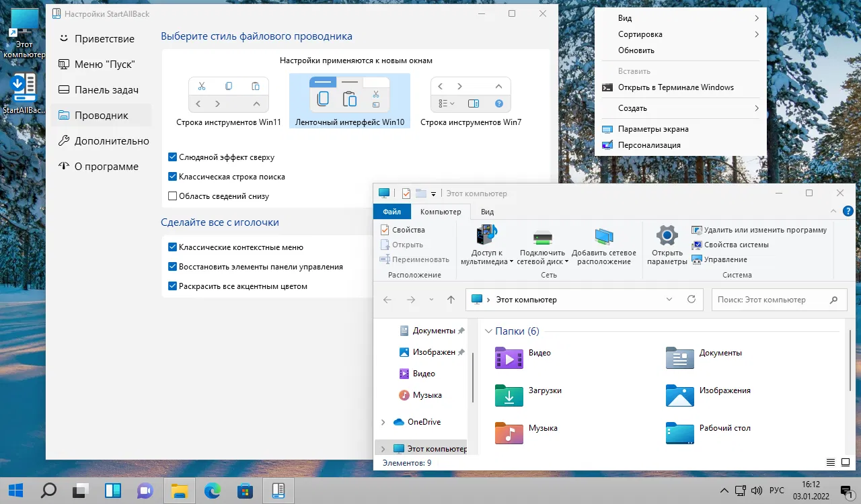Open the address bar history dropdown

[669, 300]
